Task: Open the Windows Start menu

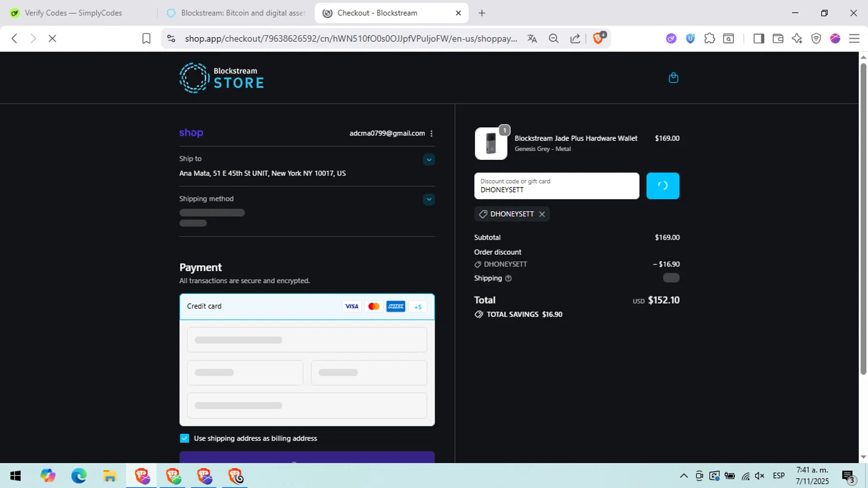Action: 16,476
